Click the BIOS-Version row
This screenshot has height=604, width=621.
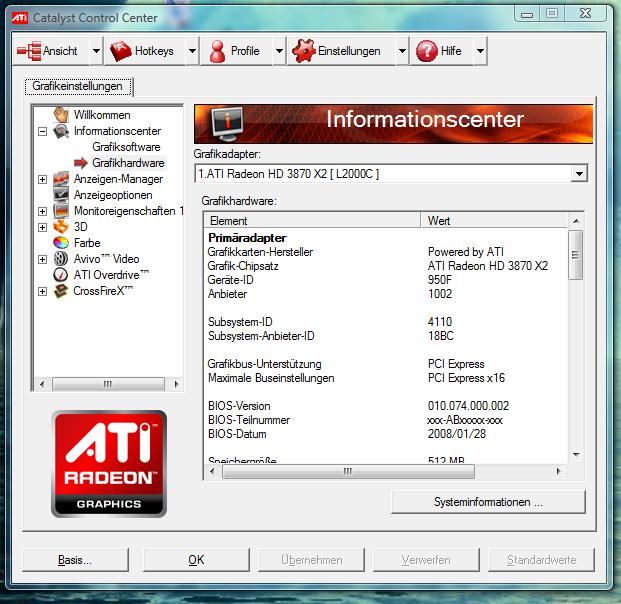386,406
